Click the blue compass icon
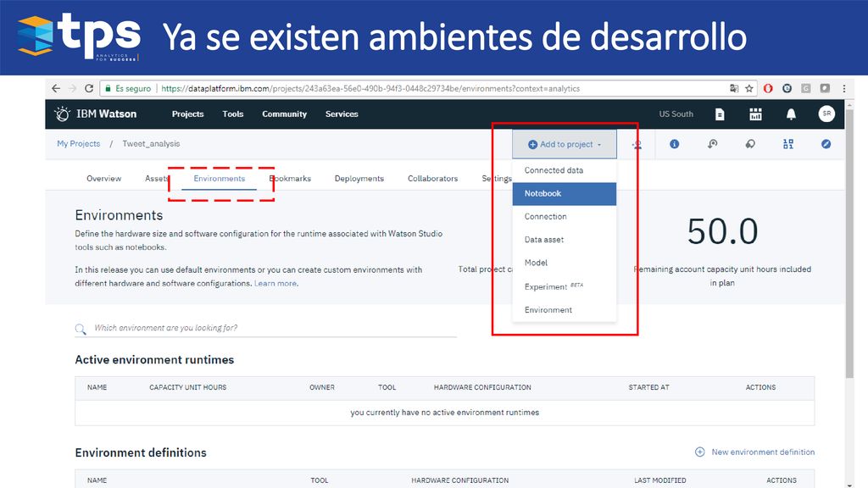 [x=826, y=144]
